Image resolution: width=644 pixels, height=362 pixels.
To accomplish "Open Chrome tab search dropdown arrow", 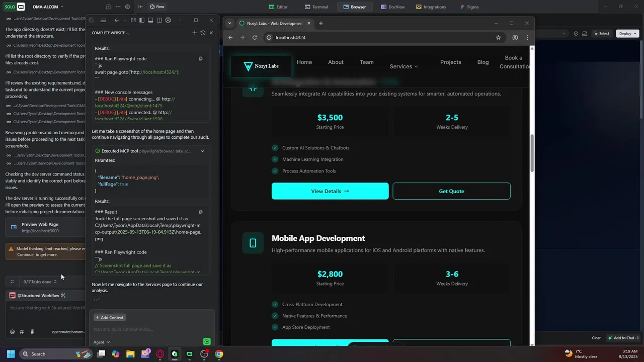I will tap(230, 23).
